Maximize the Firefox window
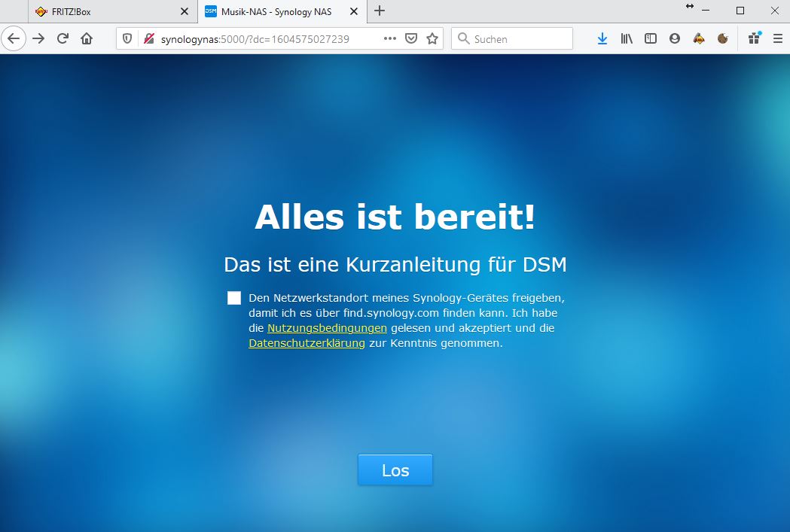The height and width of the screenshot is (532, 790). 740,11
